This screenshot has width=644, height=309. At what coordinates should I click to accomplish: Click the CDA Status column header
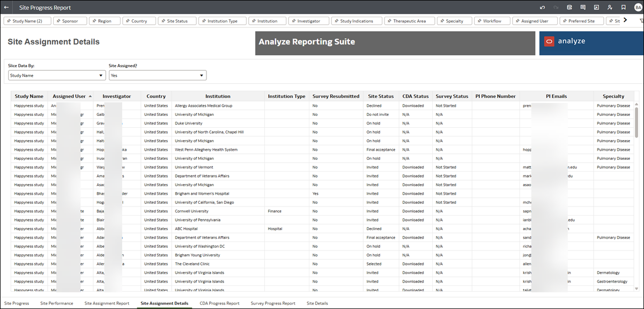pyautogui.click(x=416, y=97)
